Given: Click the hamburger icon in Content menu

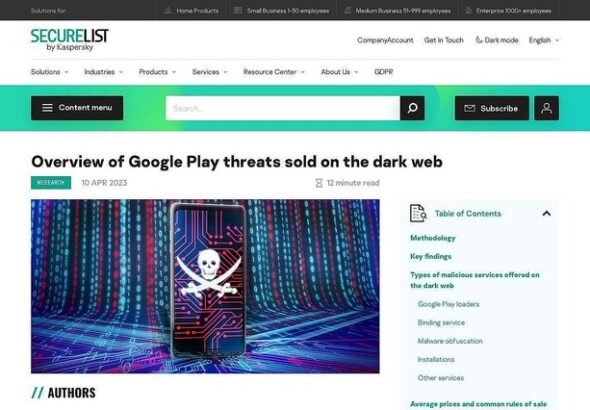Looking at the screenshot, I should click(47, 108).
